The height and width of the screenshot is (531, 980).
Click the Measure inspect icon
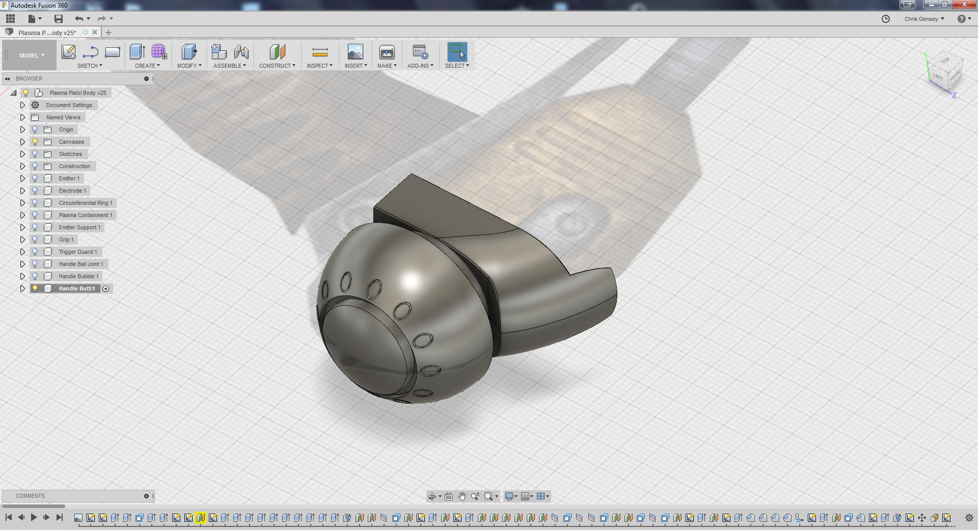click(x=320, y=52)
